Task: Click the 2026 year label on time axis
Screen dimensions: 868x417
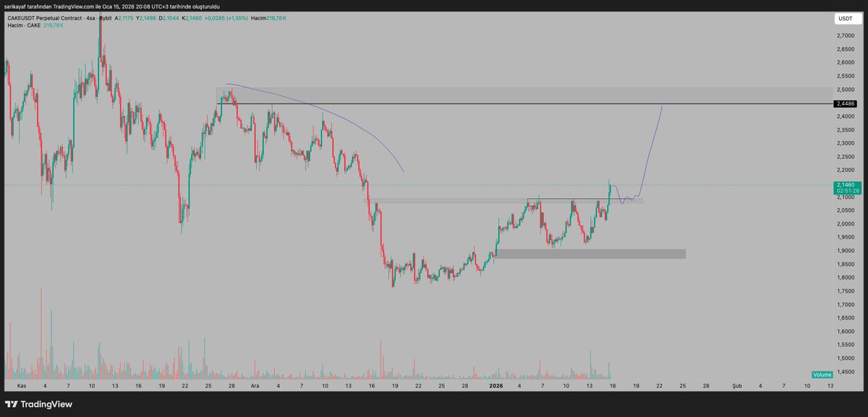Action: tap(495, 387)
